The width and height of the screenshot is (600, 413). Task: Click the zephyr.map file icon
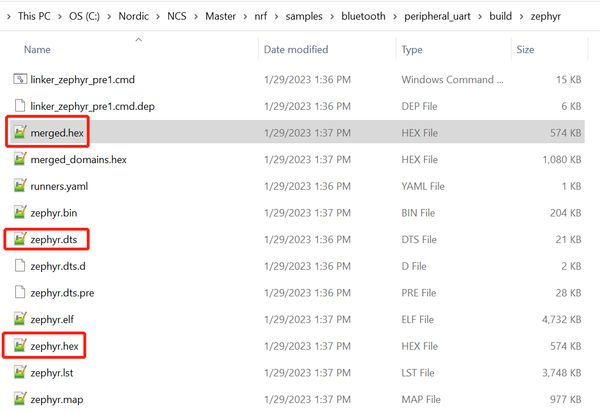(x=20, y=399)
